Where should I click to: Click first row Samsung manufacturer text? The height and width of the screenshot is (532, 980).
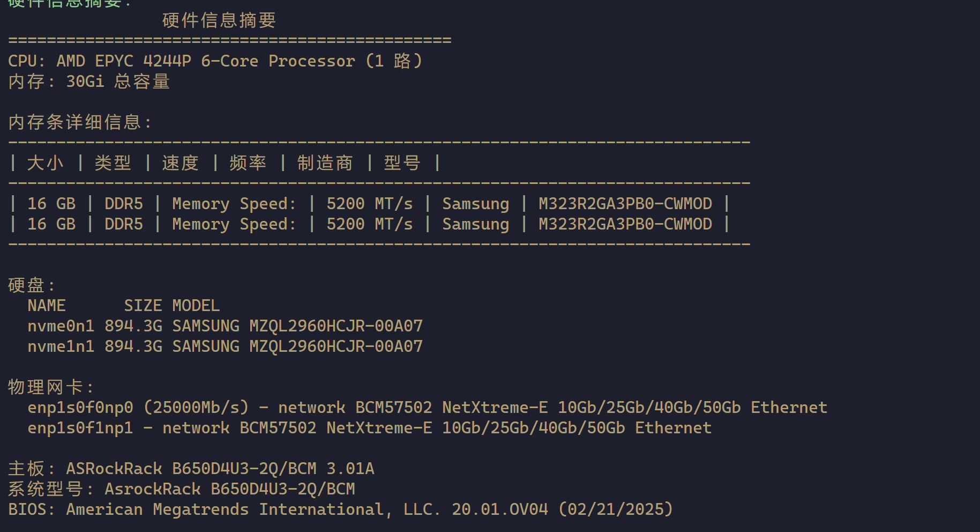coord(476,204)
